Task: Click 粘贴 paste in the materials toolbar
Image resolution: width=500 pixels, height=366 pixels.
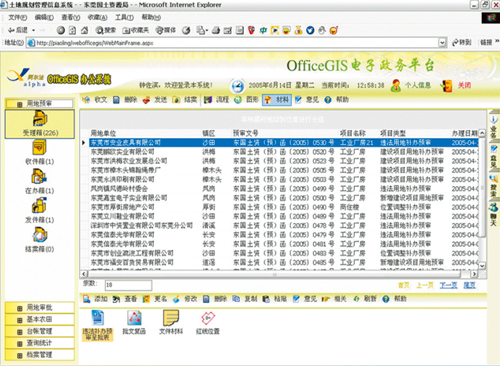Action: pyautogui.click(x=274, y=299)
